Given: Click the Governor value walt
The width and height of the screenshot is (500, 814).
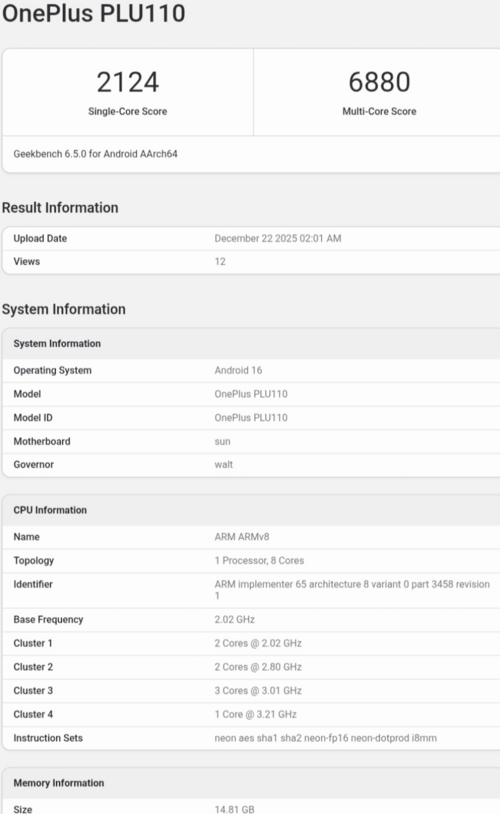Looking at the screenshot, I should point(224,465).
